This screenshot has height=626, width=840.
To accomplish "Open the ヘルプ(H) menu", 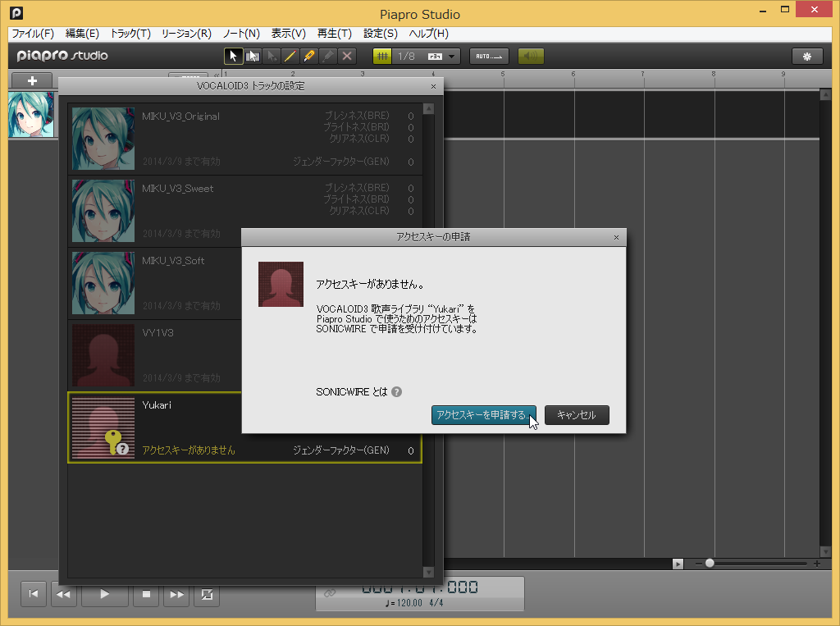I will pos(428,34).
